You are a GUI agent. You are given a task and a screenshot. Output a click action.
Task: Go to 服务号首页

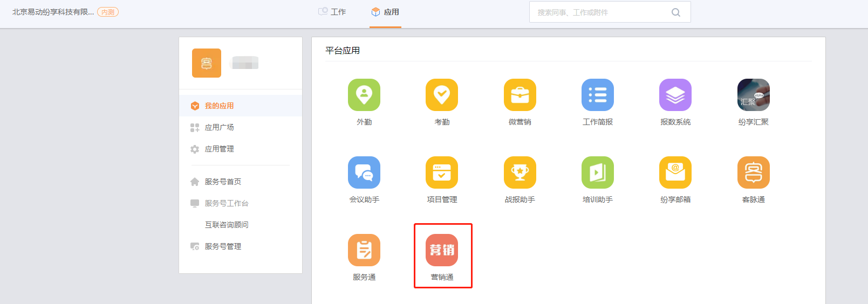tap(222, 182)
